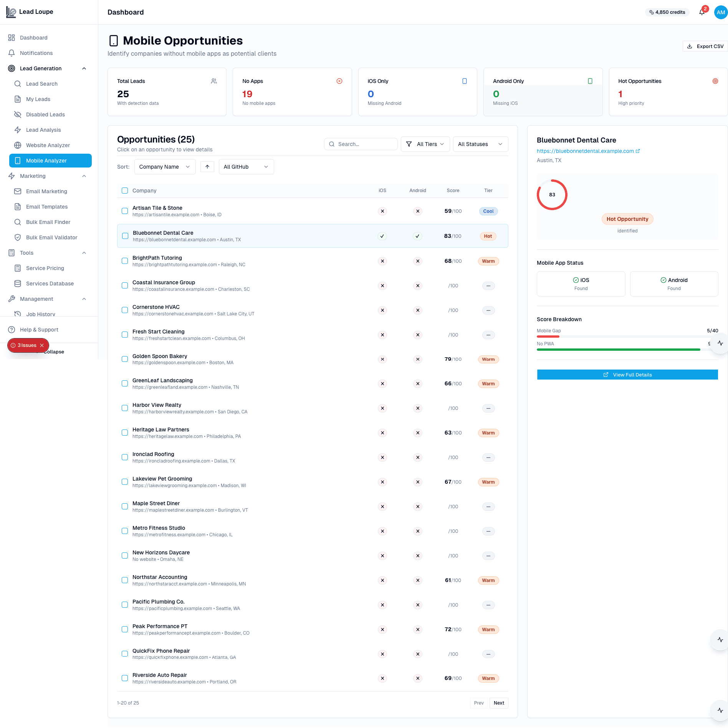Click the Services Database icon
Viewport: 728px width, 728px height.
(18, 284)
